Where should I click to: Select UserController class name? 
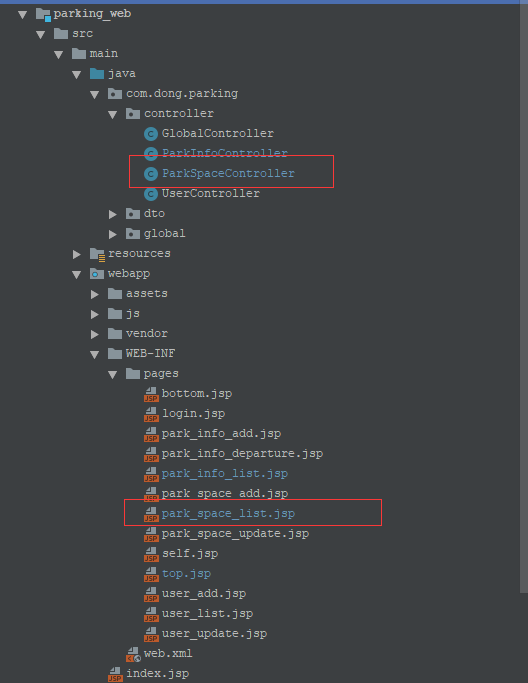(x=210, y=193)
